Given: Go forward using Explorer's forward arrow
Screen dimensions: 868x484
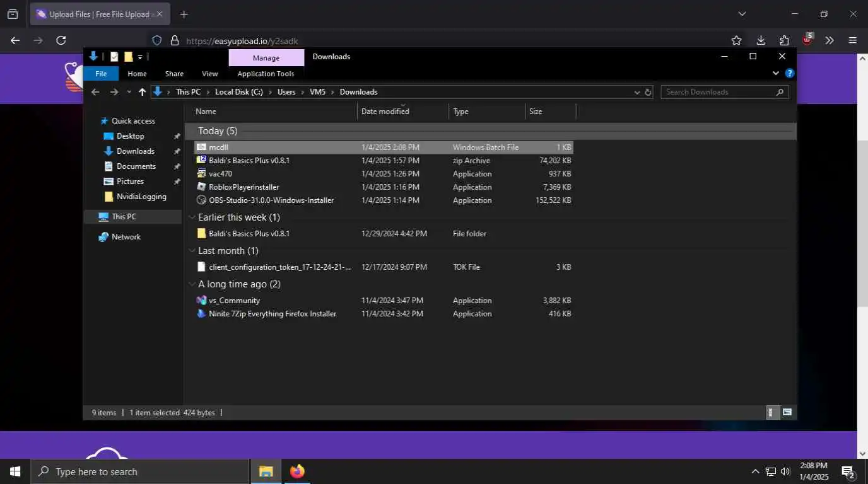Looking at the screenshot, I should point(114,92).
